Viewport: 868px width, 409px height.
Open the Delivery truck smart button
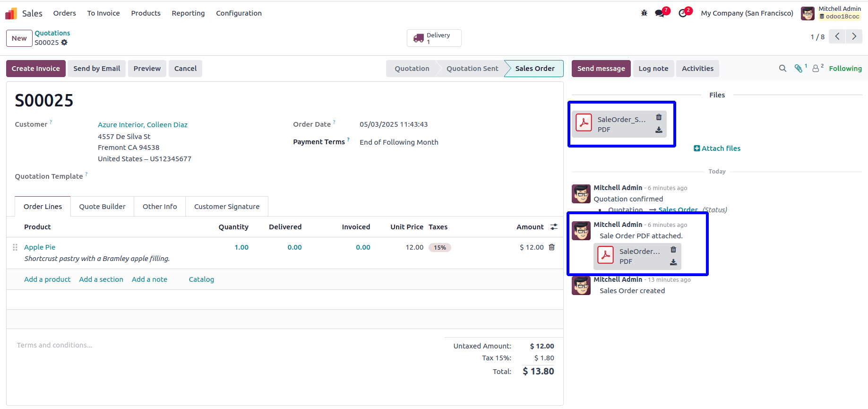(434, 38)
